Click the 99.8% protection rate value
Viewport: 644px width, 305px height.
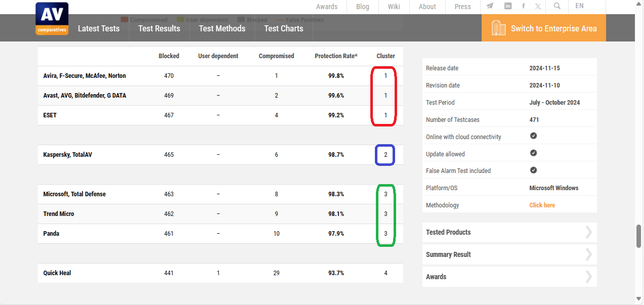pos(336,75)
